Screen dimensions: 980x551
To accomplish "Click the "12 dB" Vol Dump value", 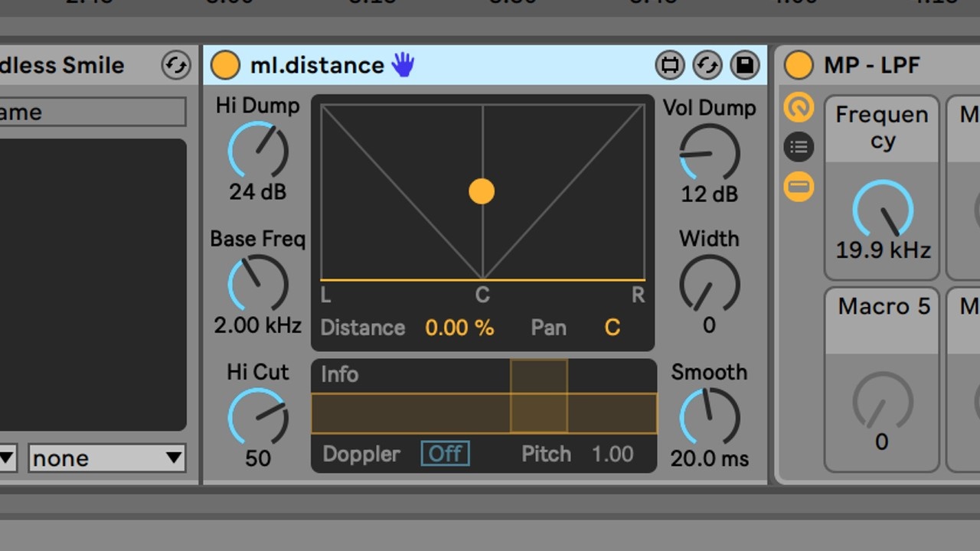I will coord(710,194).
